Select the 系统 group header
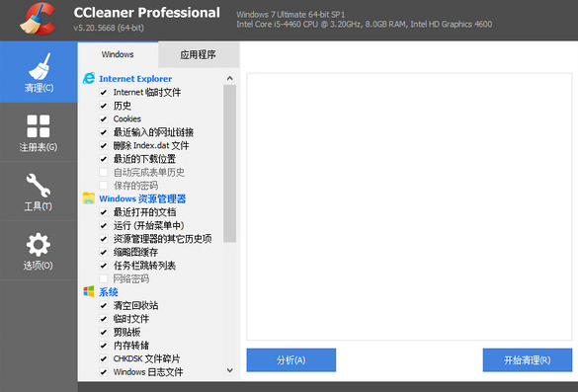This screenshot has height=392, width=578. [x=109, y=292]
